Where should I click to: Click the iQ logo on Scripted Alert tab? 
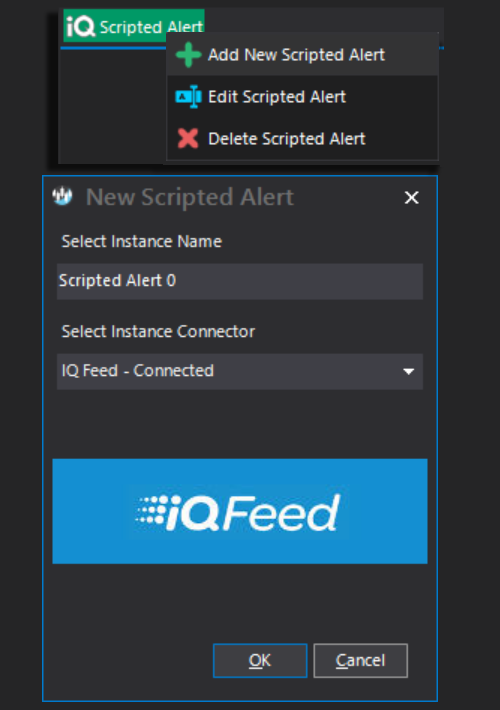[x=81, y=26]
